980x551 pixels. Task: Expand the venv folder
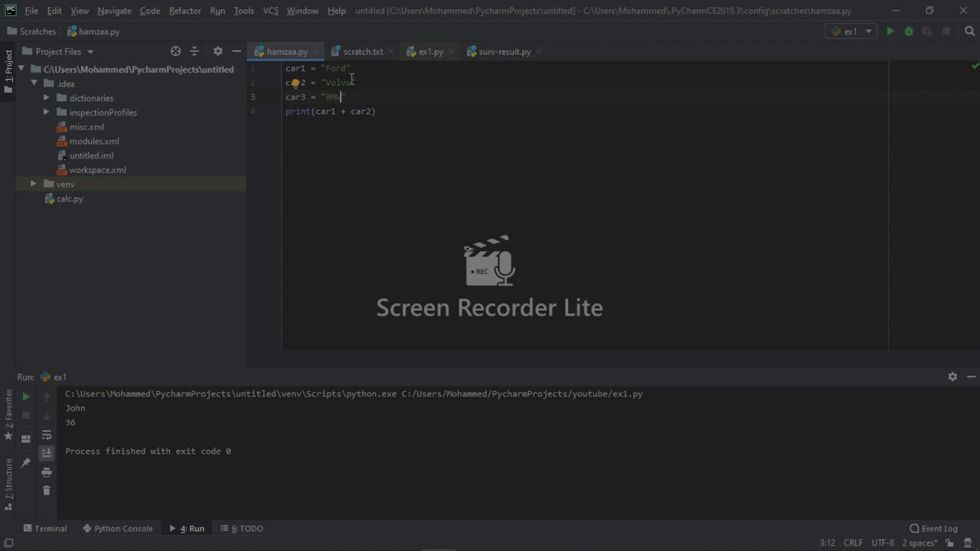[33, 184]
